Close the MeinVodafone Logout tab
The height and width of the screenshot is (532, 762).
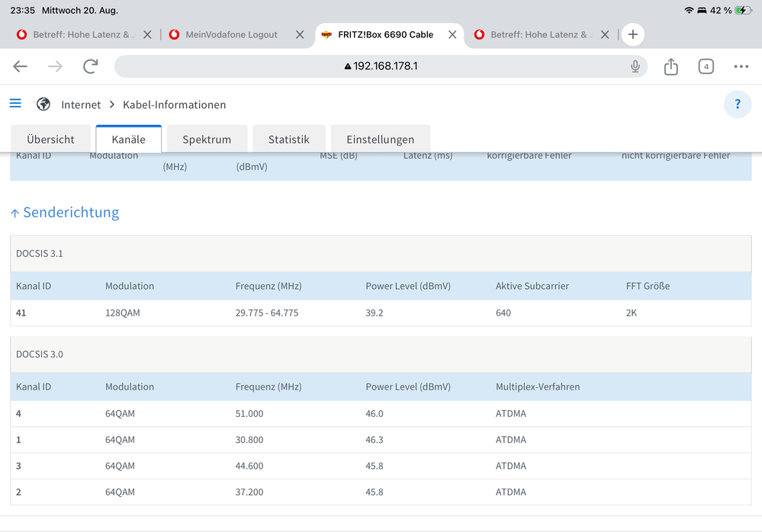pos(300,34)
